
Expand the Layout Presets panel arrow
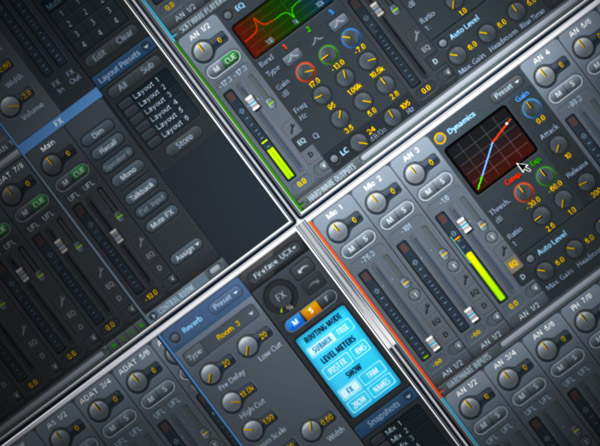146,46
